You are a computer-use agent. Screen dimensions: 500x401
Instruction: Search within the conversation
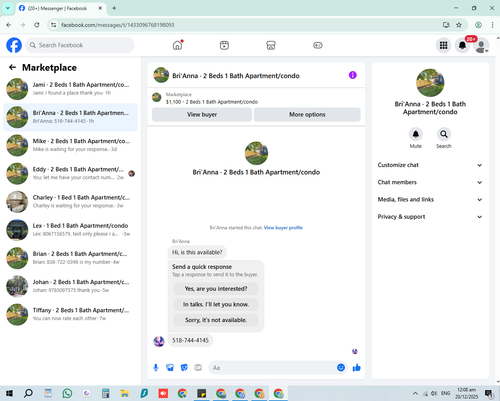pos(444,134)
